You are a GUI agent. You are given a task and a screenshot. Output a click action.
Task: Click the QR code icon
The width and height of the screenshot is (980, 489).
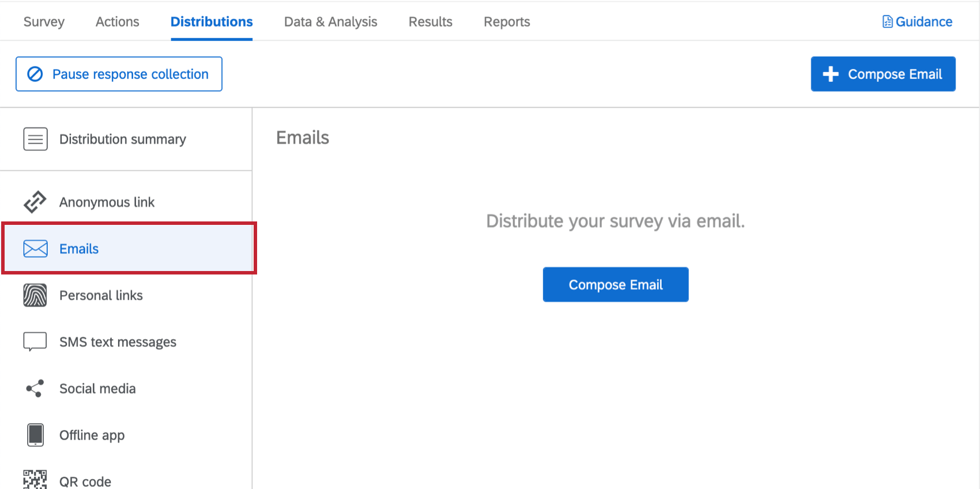click(x=35, y=480)
